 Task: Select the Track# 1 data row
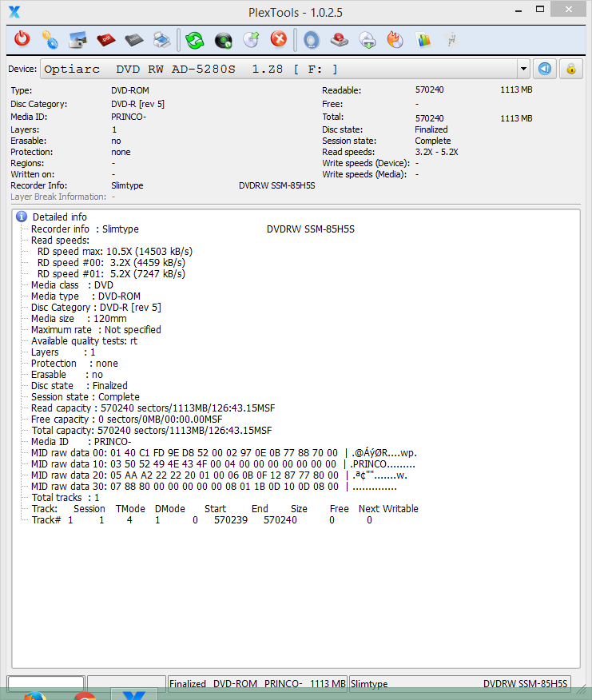202,519
